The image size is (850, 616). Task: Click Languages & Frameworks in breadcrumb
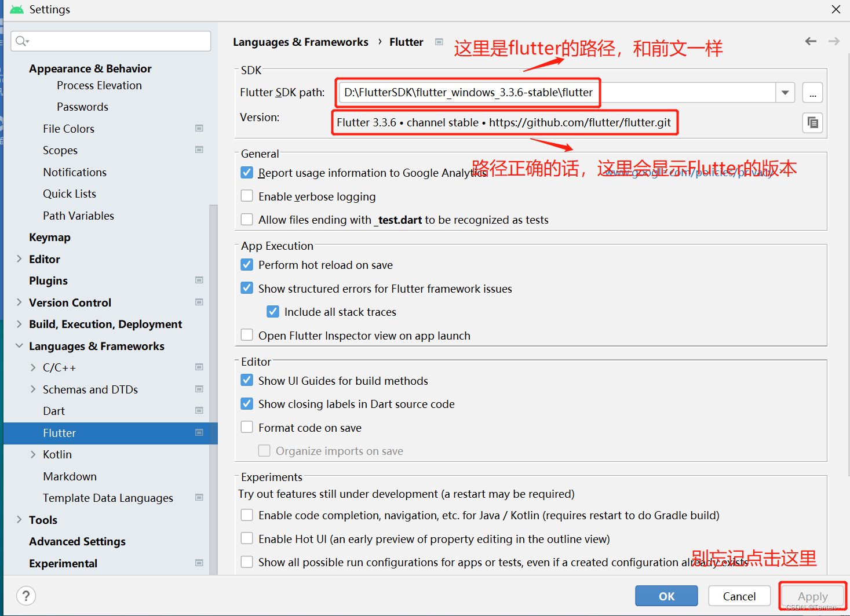click(301, 42)
